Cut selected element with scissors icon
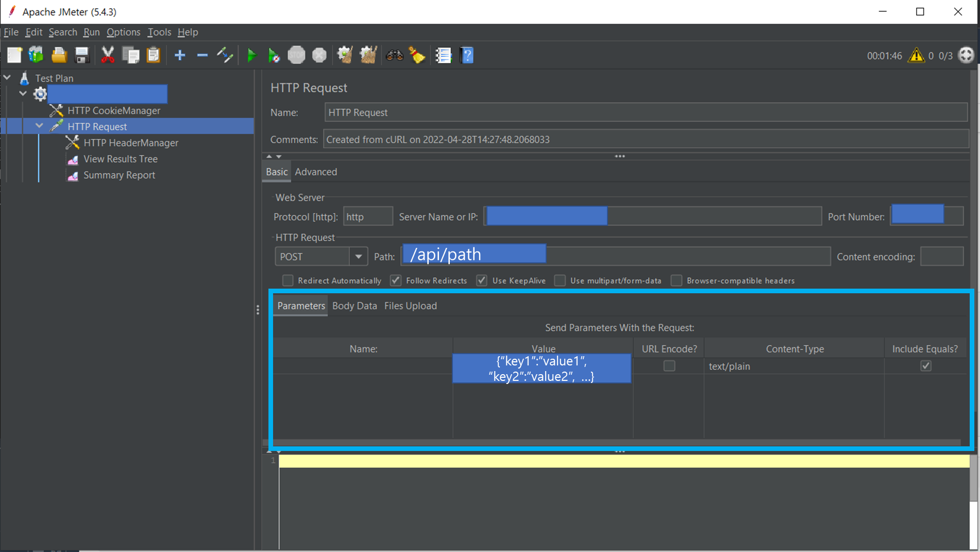The image size is (980, 552). 108,55
